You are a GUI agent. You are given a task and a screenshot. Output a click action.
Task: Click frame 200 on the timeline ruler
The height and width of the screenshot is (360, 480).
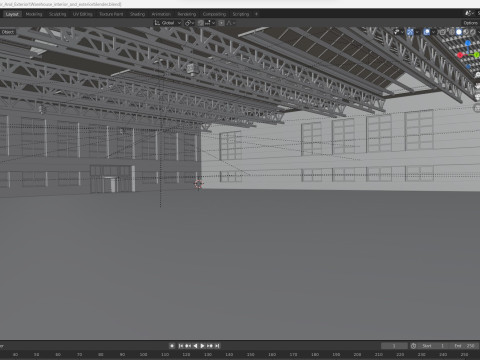(357, 355)
